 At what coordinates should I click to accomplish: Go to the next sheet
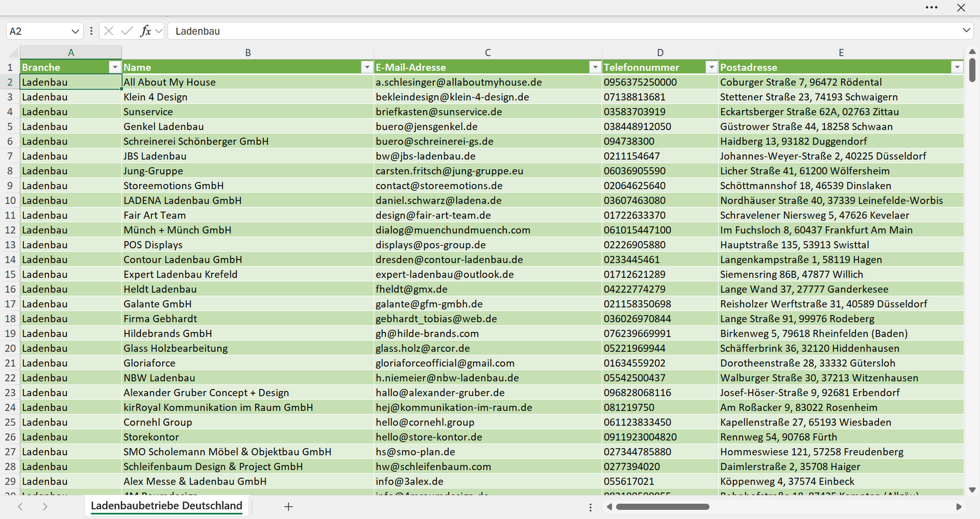tap(45, 506)
